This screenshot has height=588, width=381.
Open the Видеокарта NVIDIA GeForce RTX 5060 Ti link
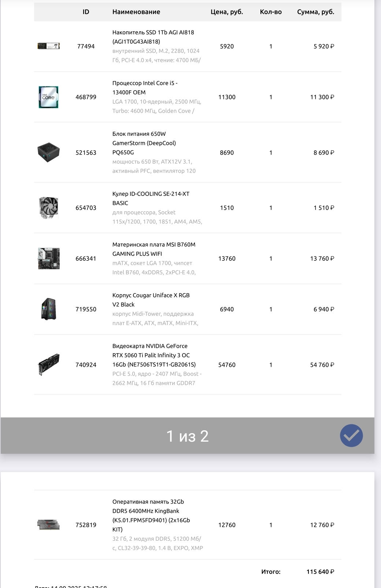coord(154,355)
